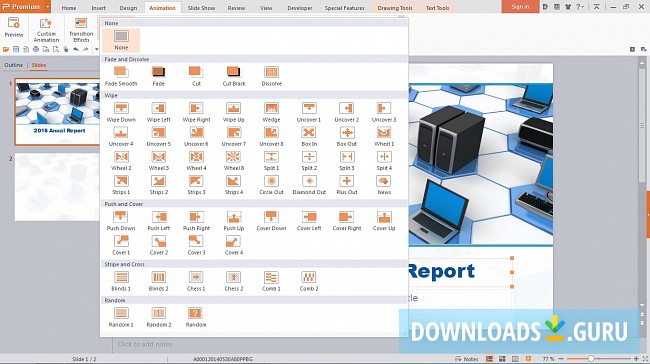
Task: Select the Wipe Right transition
Action: point(196,112)
